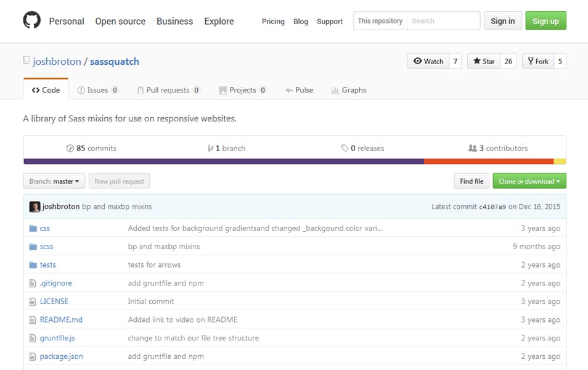The height and width of the screenshot is (370, 588).
Task: Open the Explore header link
Action: pos(219,22)
